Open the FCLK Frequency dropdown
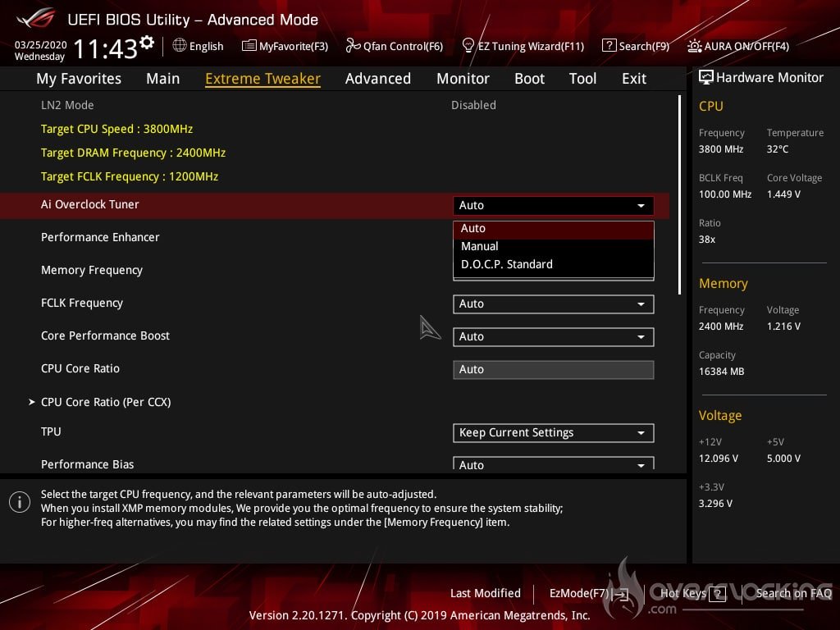This screenshot has width=840, height=630. [x=554, y=304]
